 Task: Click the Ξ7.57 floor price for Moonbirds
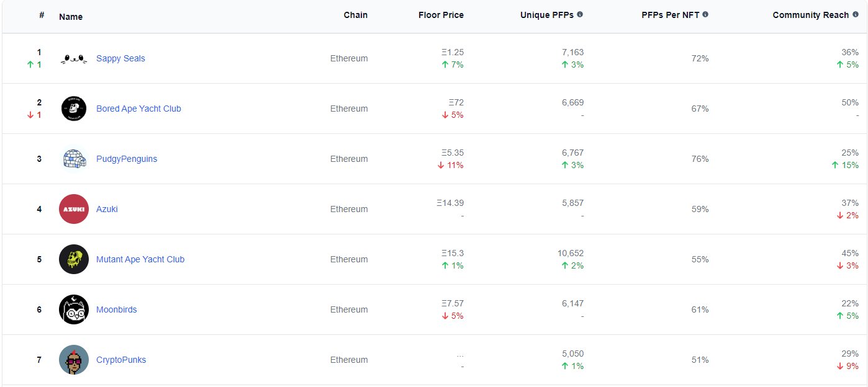[x=453, y=303]
